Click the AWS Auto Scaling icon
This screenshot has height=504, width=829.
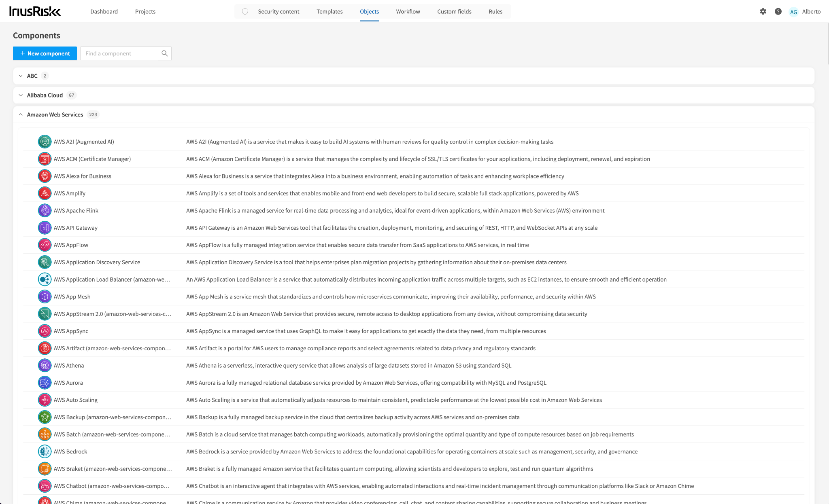coord(45,400)
